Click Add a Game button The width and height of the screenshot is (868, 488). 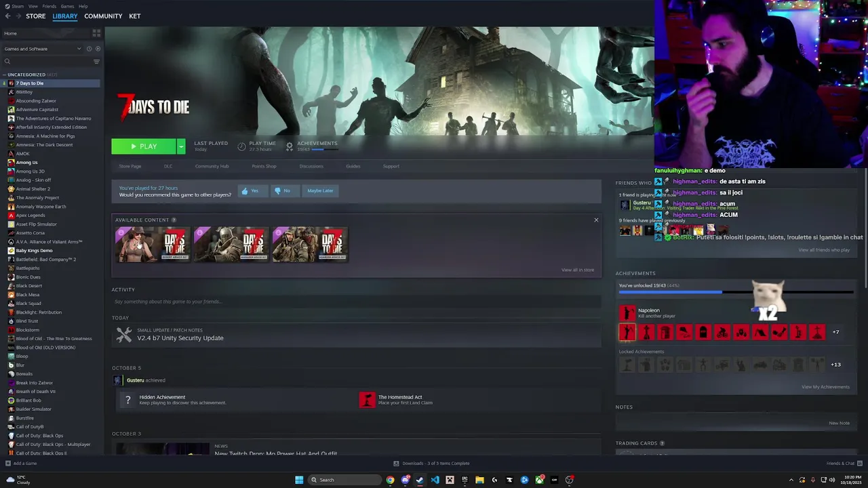click(21, 464)
